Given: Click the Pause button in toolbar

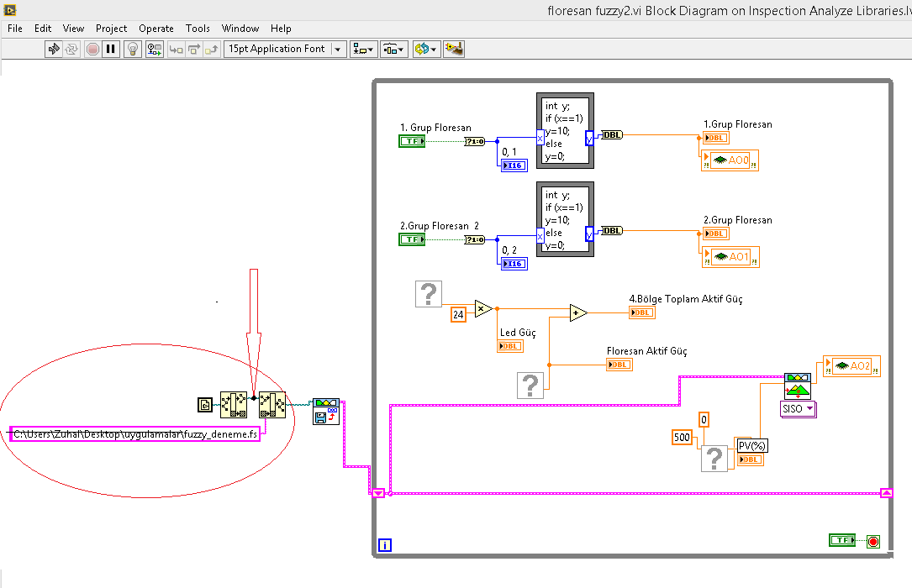Looking at the screenshot, I should (110, 49).
